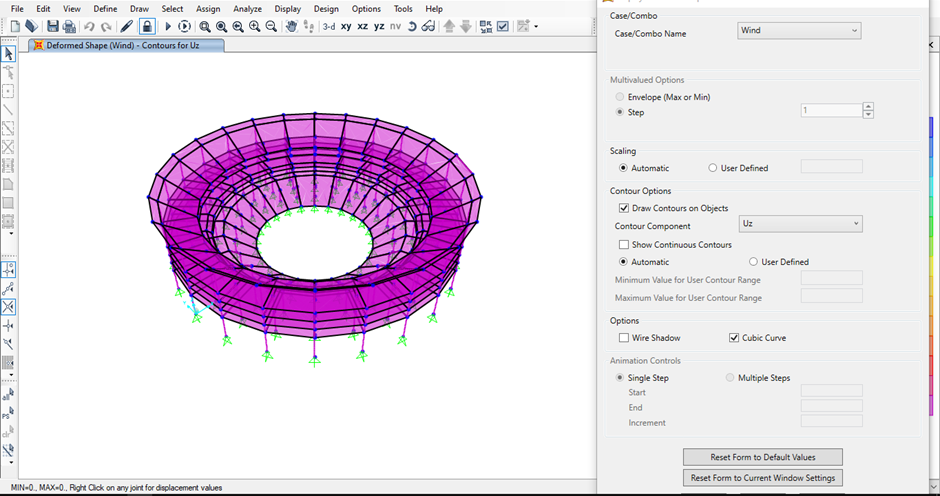Select the Multiple Steps radio button
Image resolution: width=940 pixels, height=496 pixels.
pos(730,377)
